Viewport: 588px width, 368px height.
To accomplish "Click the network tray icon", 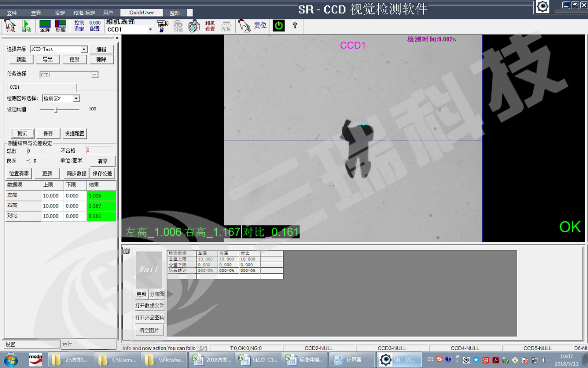I will pos(535,360).
